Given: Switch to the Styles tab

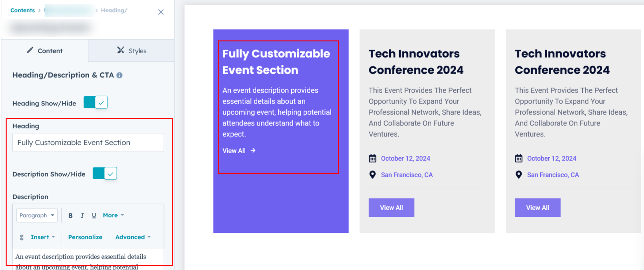Looking at the screenshot, I should [132, 51].
